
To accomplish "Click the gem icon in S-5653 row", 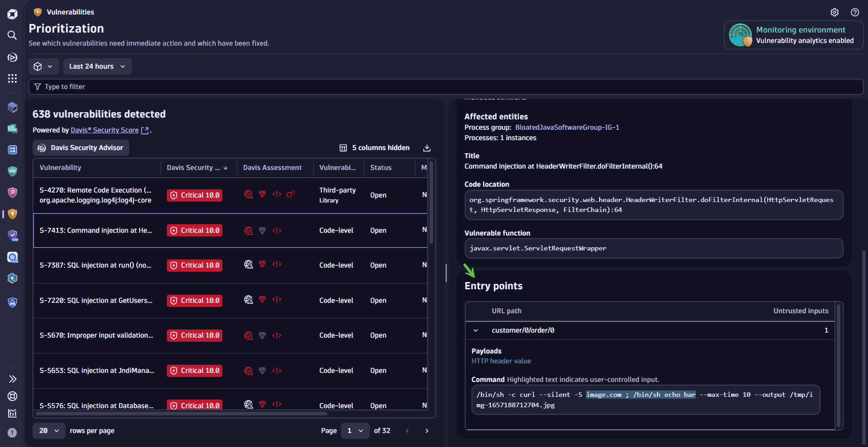I will (x=262, y=371).
